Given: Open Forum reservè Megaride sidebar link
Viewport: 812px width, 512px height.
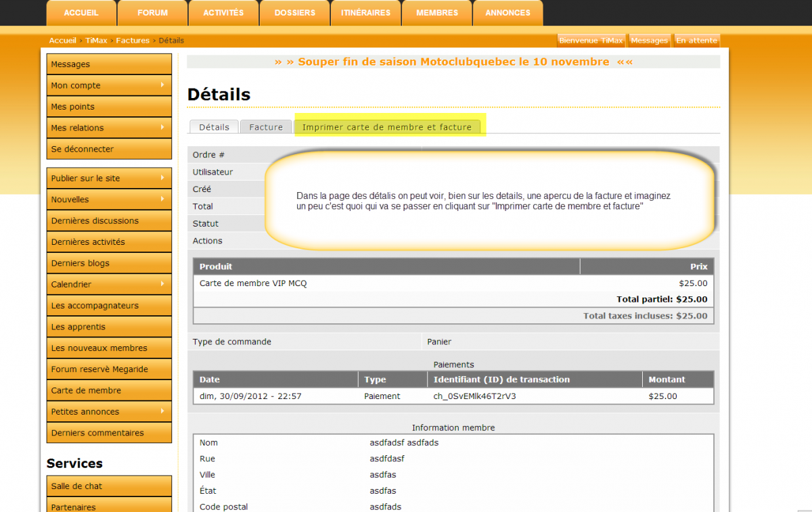Looking at the screenshot, I should tap(109, 369).
